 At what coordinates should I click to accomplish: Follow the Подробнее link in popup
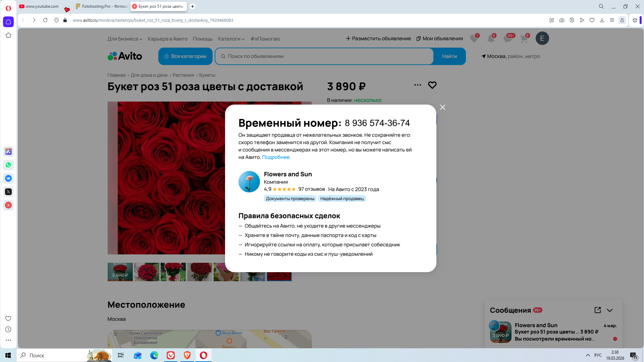(275, 157)
